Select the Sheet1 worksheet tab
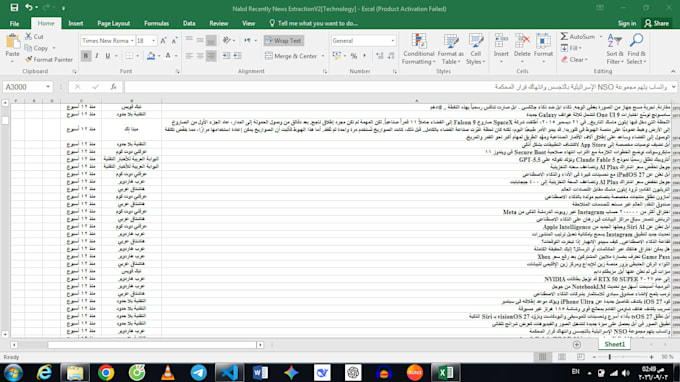This screenshot has width=680, height=382. coord(615,344)
